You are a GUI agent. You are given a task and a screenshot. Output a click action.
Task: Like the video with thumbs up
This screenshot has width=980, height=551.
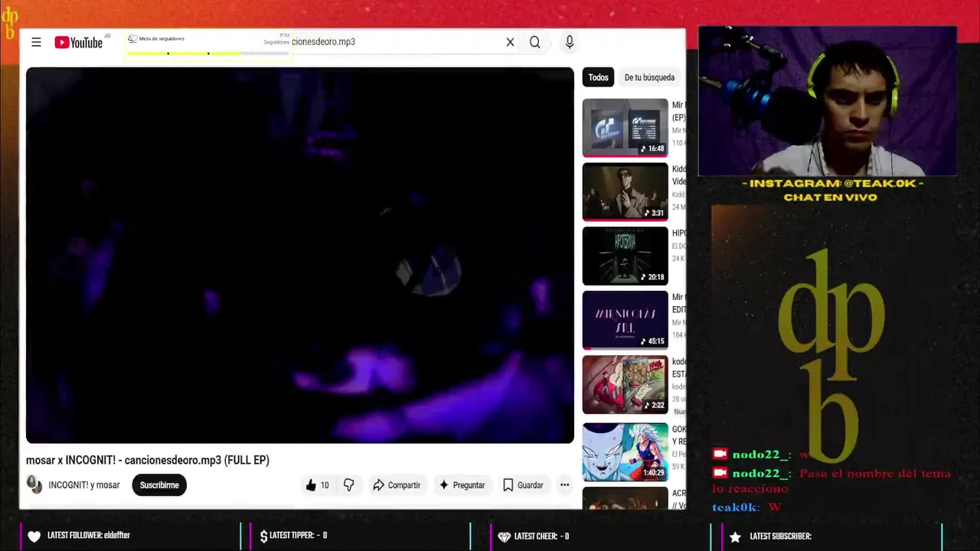click(317, 485)
